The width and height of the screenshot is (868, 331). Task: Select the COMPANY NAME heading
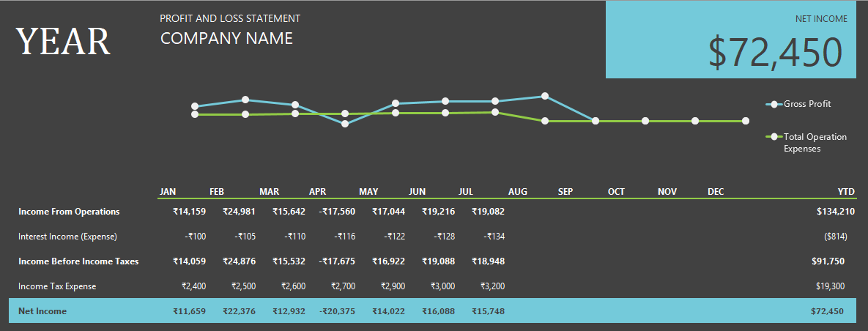click(226, 38)
